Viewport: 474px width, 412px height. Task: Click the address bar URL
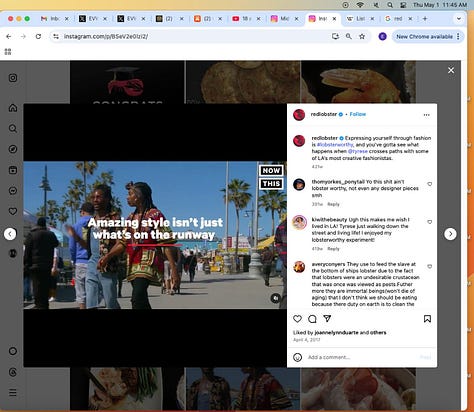click(106, 36)
